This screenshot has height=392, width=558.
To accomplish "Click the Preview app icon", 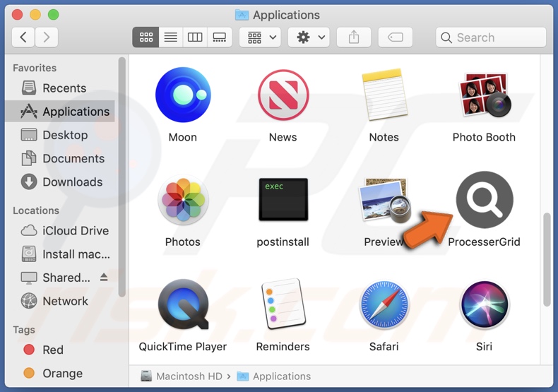I will click(385, 200).
